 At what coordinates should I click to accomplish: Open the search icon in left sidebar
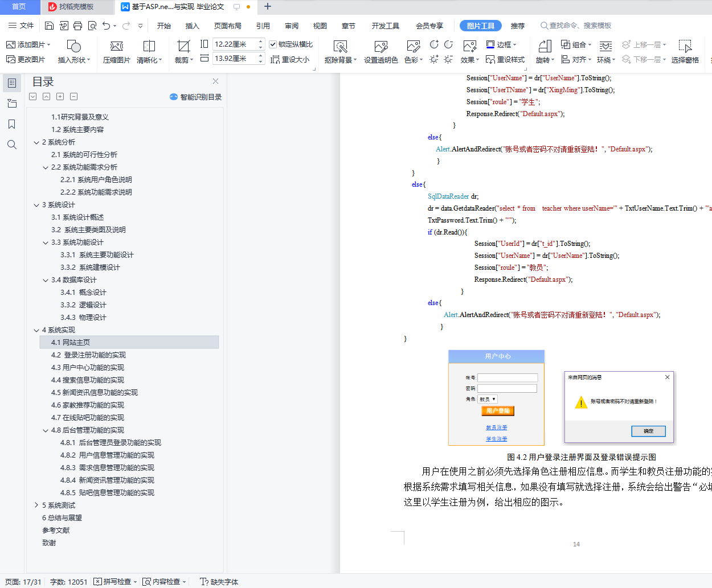click(x=12, y=145)
